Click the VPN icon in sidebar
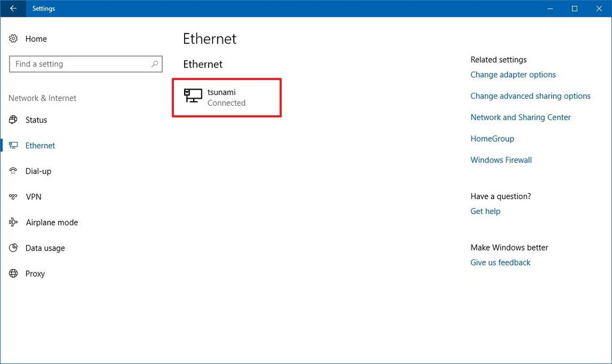 pyautogui.click(x=13, y=197)
